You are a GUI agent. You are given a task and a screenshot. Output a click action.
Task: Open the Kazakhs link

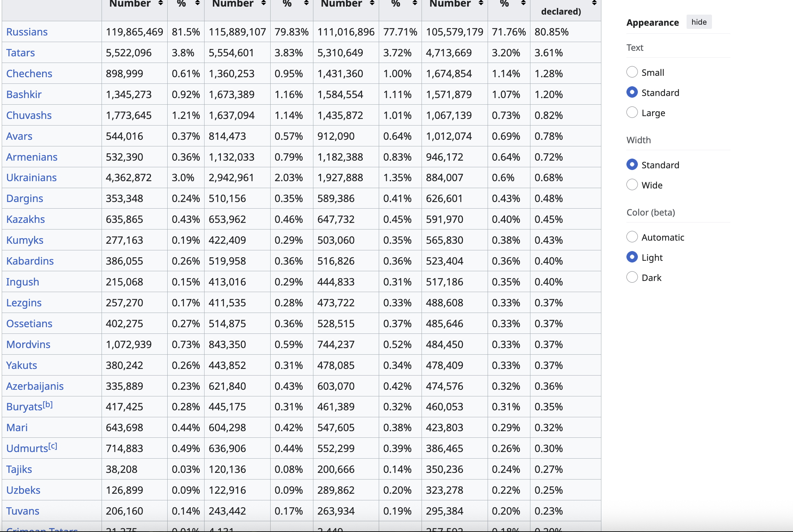25,219
